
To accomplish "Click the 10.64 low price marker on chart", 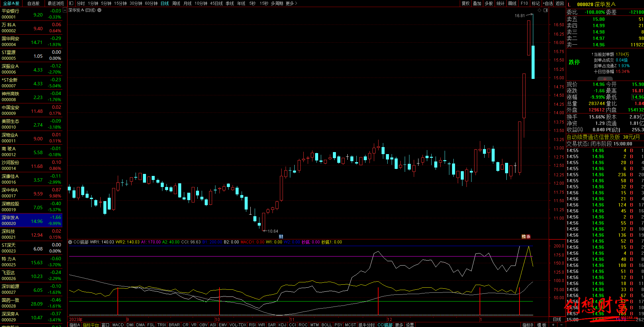I will point(273,231).
